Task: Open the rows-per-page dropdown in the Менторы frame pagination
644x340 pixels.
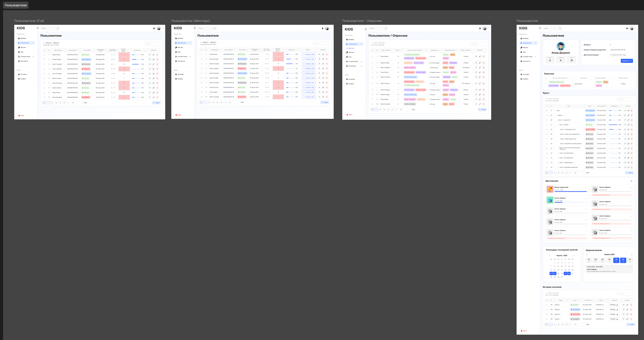Action: click(x=234, y=102)
